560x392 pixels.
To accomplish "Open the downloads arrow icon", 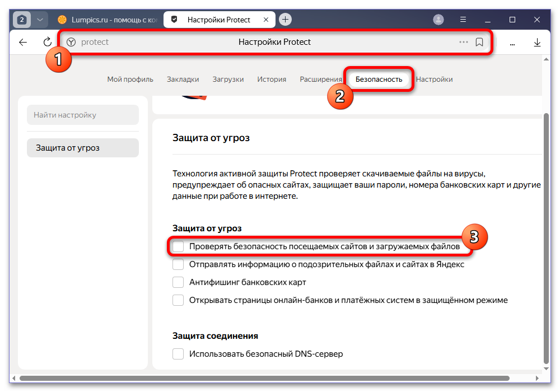I will [x=537, y=43].
